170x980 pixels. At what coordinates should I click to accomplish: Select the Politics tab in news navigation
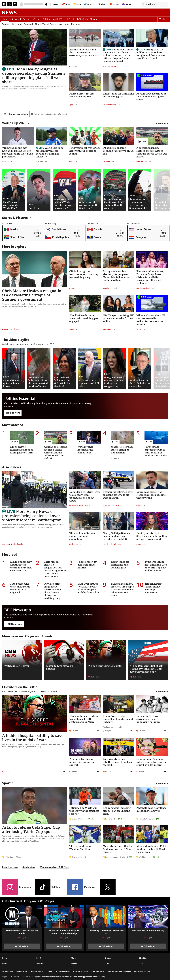pos(46,19)
